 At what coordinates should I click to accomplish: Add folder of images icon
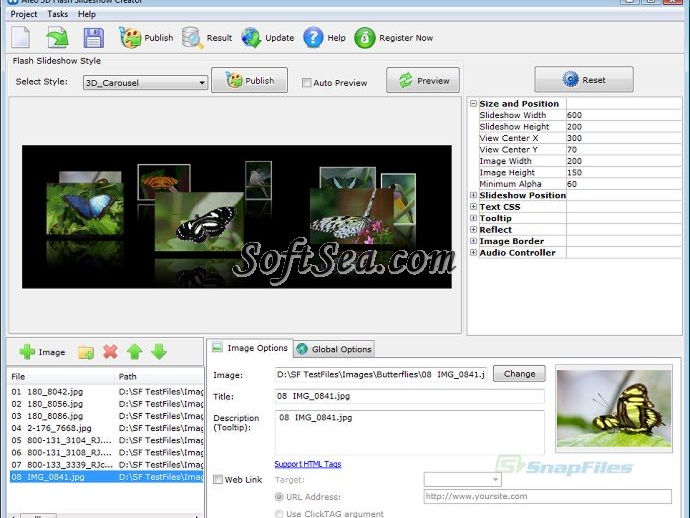coord(86,352)
